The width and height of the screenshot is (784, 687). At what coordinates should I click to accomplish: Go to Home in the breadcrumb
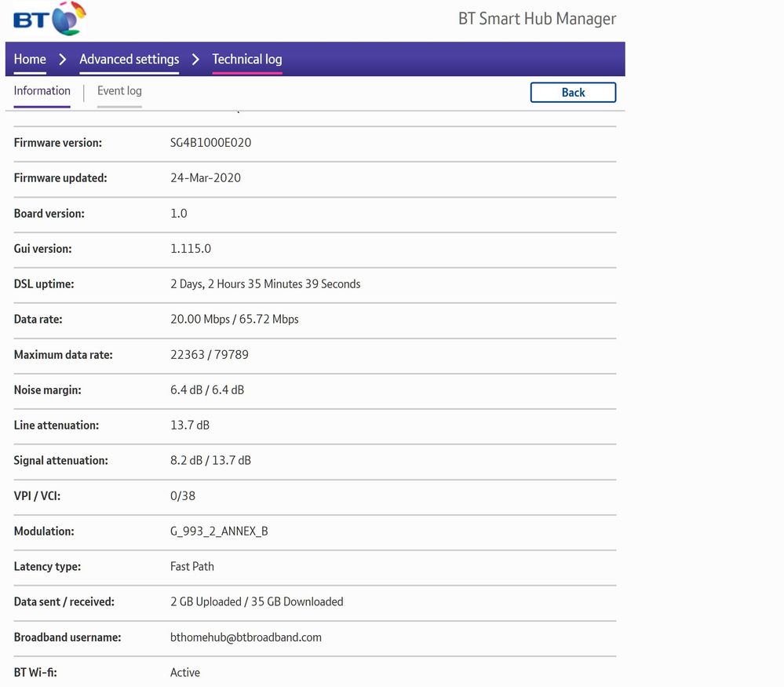pos(30,60)
